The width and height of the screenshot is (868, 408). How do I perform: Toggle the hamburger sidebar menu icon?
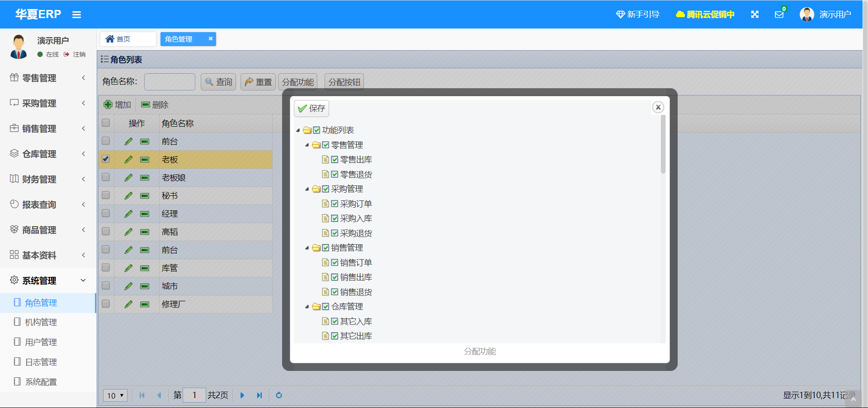(76, 14)
